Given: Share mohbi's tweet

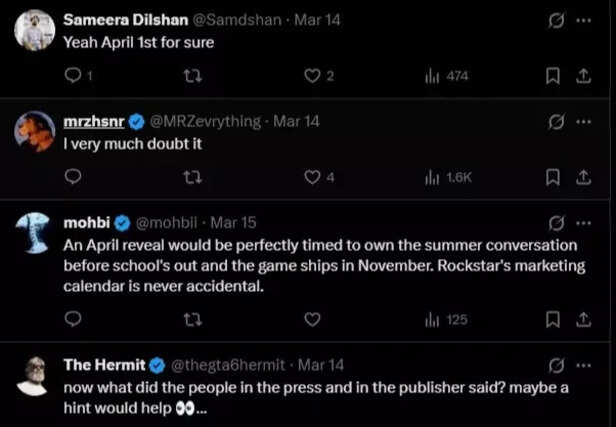Looking at the screenshot, I should tap(582, 320).
